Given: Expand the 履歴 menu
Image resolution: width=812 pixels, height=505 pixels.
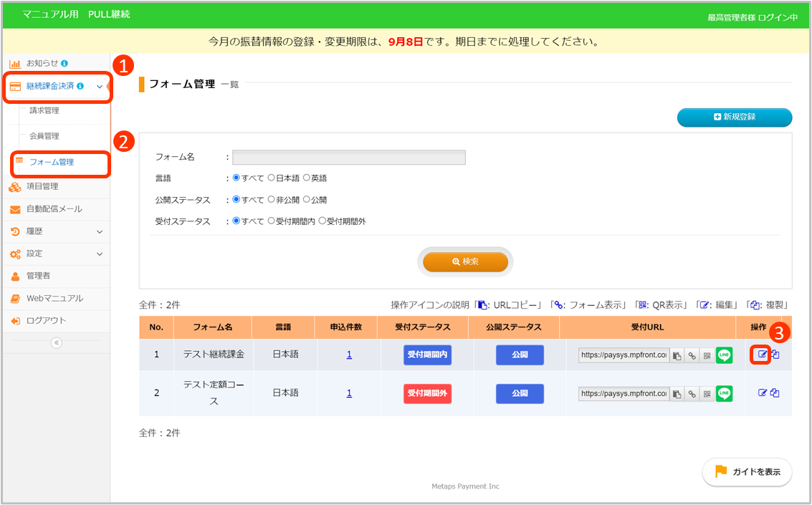Looking at the screenshot, I should pos(99,231).
